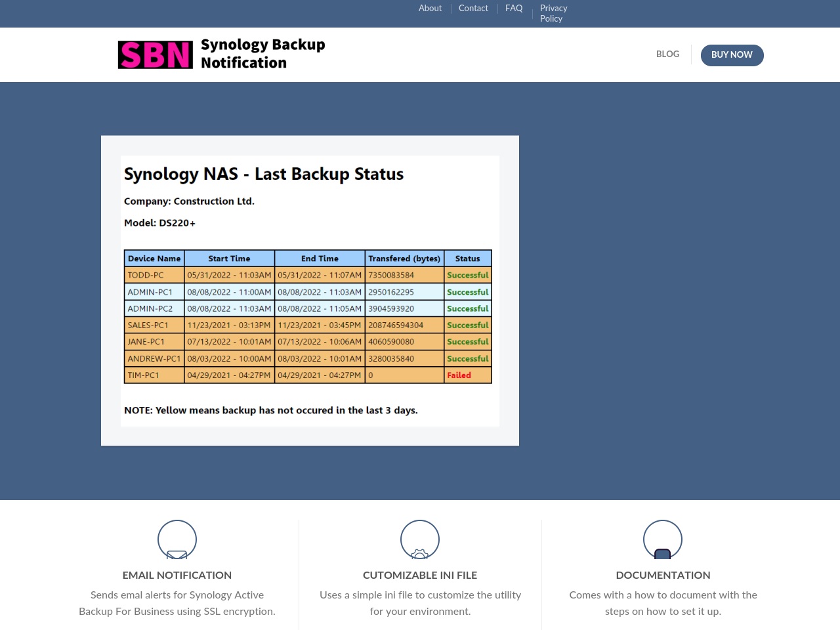Click the NOTE about yellow backup rows
The height and width of the screenshot is (630, 840).
coord(271,410)
